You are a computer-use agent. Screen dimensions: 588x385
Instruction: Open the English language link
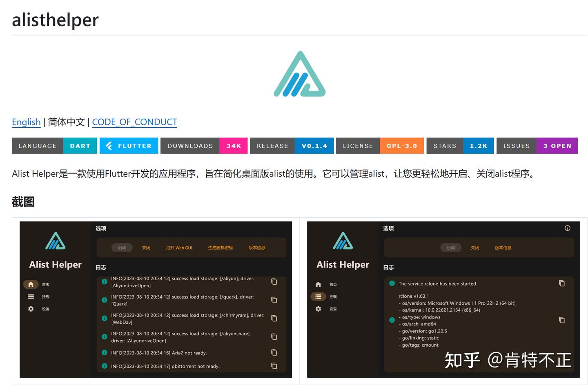26,122
